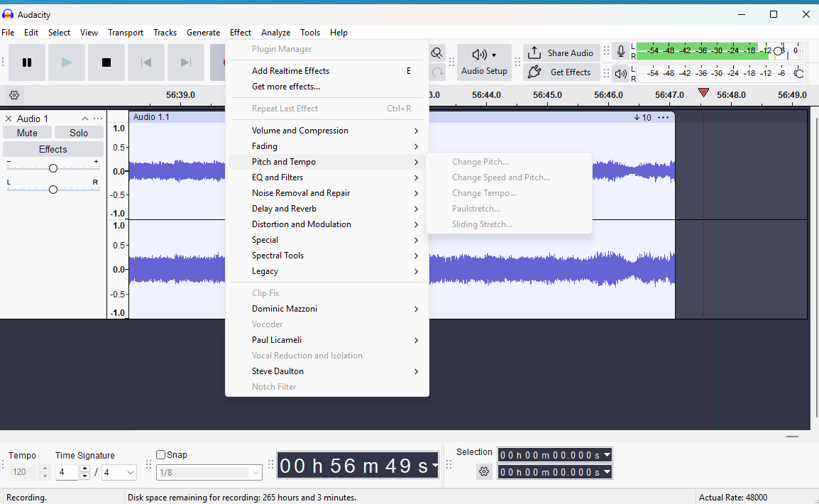Solo the Audio 1 track
The height and width of the screenshot is (504, 819).
coord(79,133)
